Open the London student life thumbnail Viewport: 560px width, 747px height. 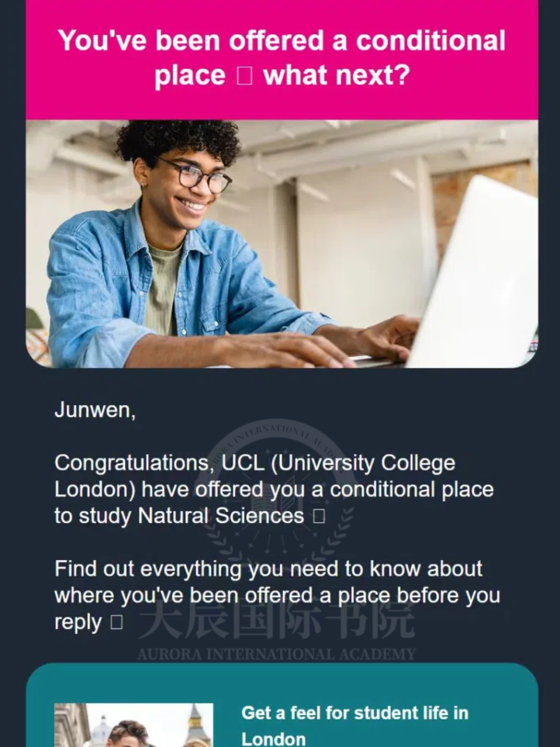[134, 725]
